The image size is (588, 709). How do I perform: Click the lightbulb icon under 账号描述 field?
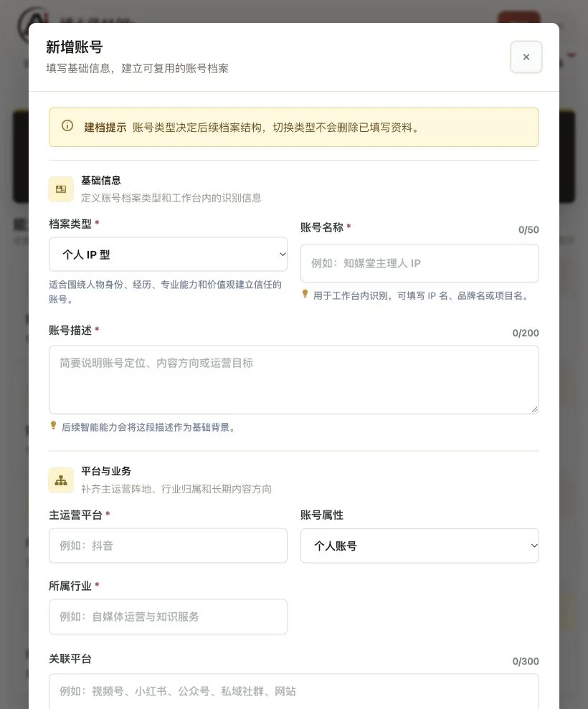(53, 426)
